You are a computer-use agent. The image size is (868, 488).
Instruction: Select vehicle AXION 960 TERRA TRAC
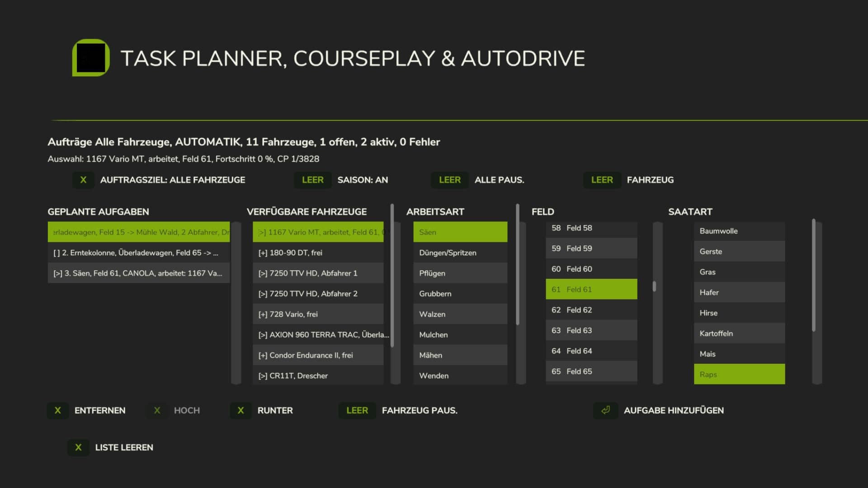[318, 334]
